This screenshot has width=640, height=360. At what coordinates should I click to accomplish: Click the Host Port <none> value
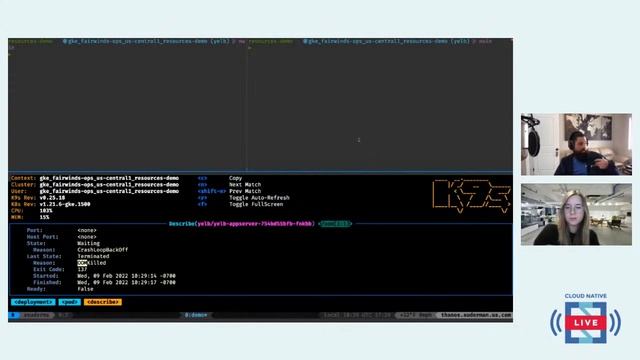point(87,237)
